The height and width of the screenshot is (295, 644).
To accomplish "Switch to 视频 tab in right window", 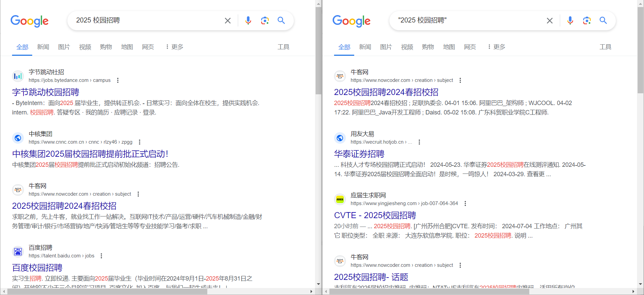I will (x=407, y=47).
